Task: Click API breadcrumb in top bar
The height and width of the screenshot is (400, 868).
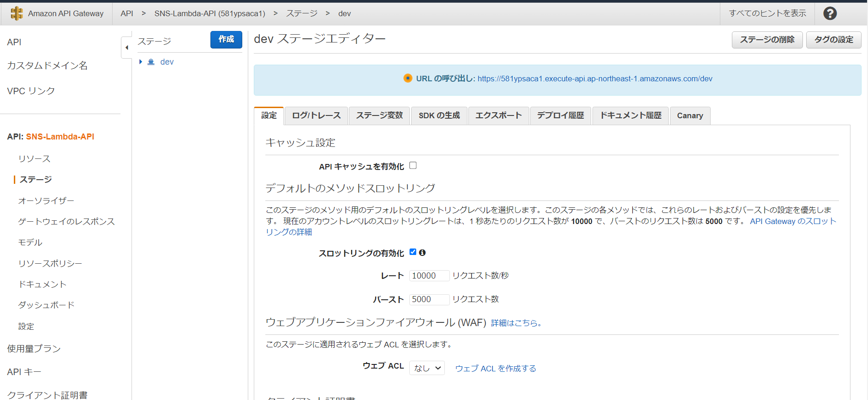Action: (127, 13)
